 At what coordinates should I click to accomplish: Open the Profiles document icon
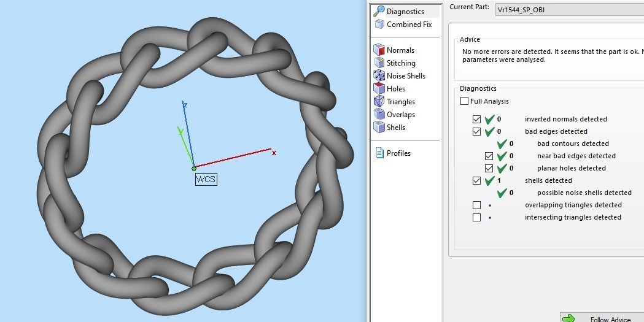coord(379,153)
